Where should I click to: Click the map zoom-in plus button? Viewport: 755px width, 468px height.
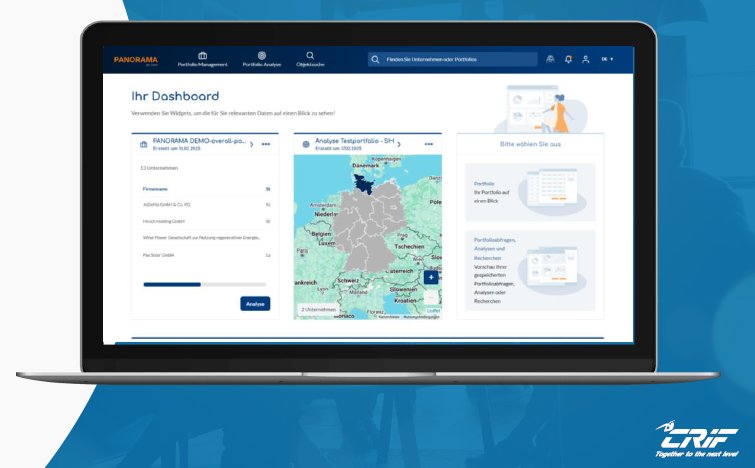click(x=431, y=277)
